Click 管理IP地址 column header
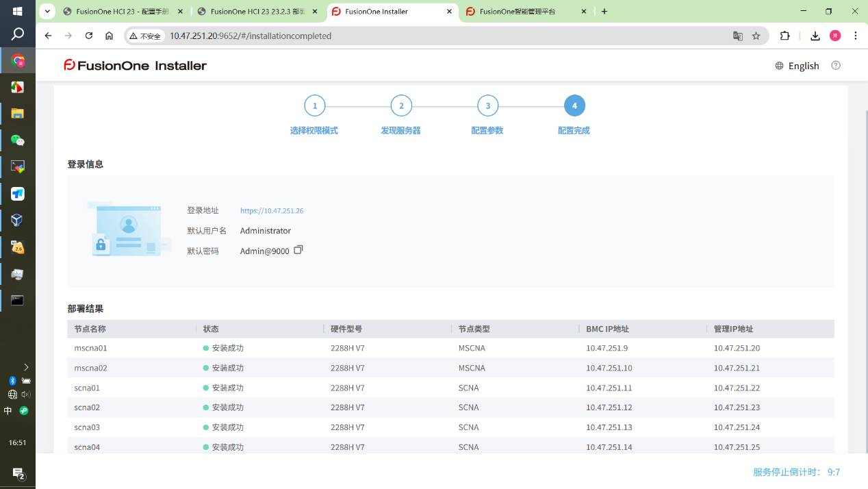Viewport: 868px width, 489px height. 733,329
